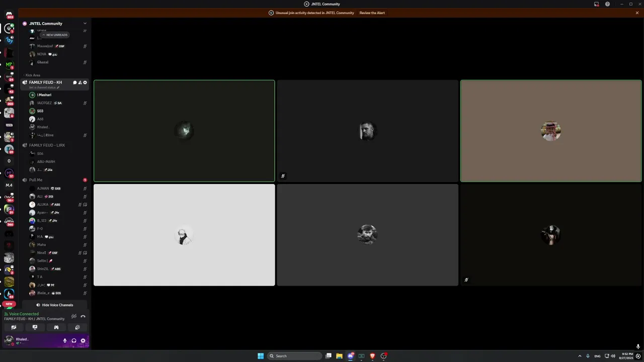Click the taskbar Search box
Screen dimensions: 644x362
(295, 356)
